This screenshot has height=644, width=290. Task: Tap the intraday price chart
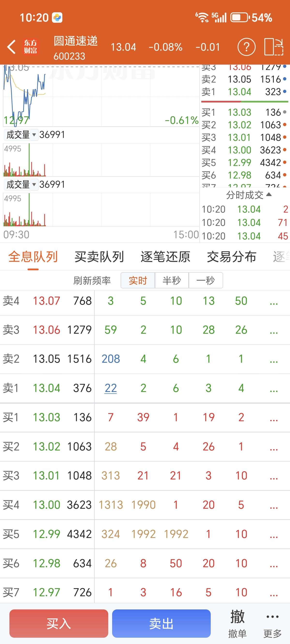point(101,96)
